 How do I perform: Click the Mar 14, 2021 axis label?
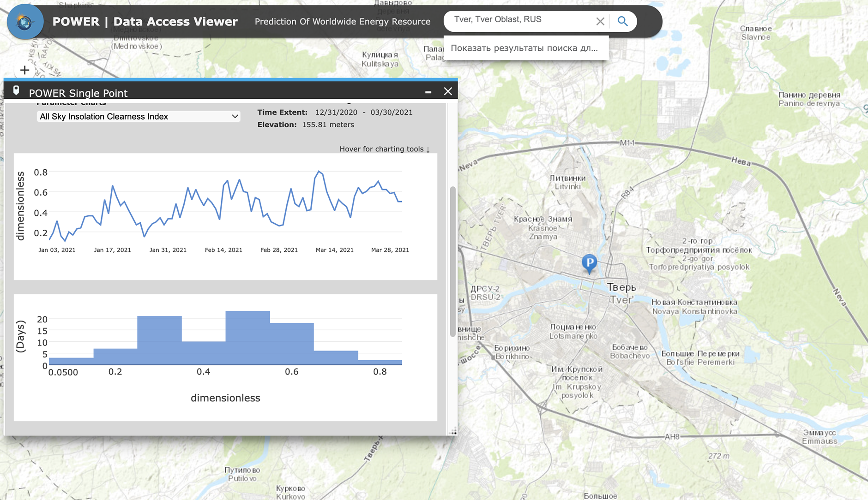[x=334, y=250]
